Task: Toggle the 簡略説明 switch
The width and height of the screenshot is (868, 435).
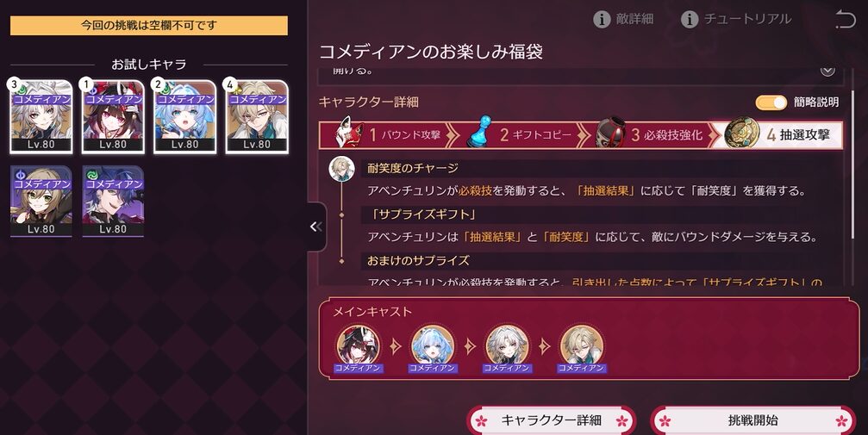Action: pyautogui.click(x=771, y=103)
